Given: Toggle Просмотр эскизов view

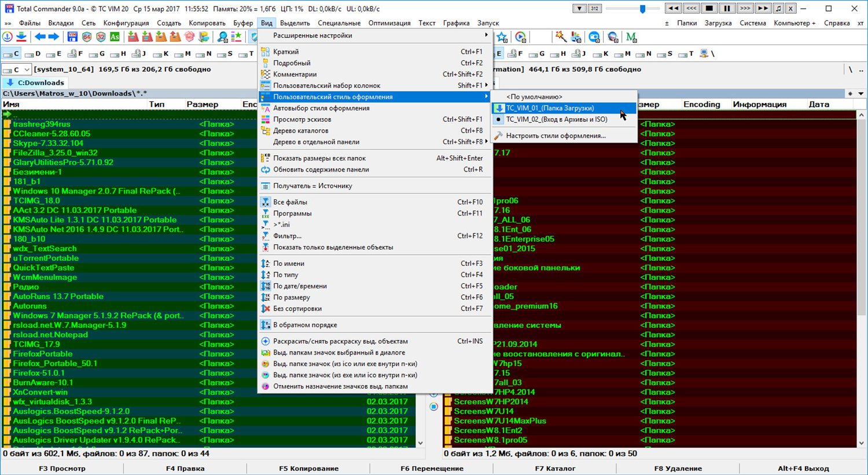Looking at the screenshot, I should tap(374, 119).
